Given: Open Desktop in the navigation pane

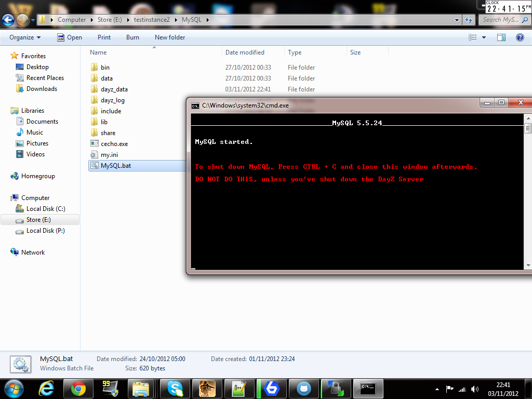Looking at the screenshot, I should click(37, 67).
